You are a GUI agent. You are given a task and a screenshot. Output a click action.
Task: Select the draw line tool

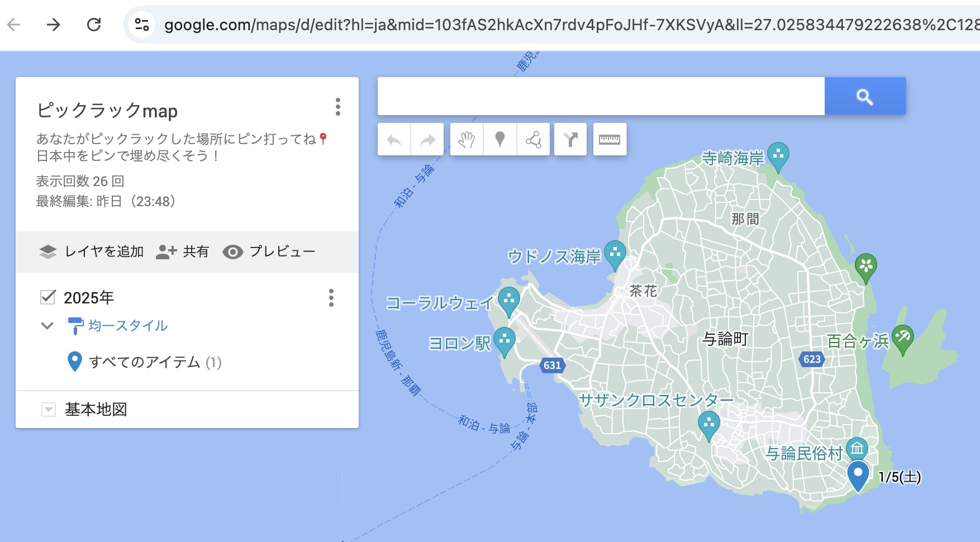pyautogui.click(x=534, y=140)
